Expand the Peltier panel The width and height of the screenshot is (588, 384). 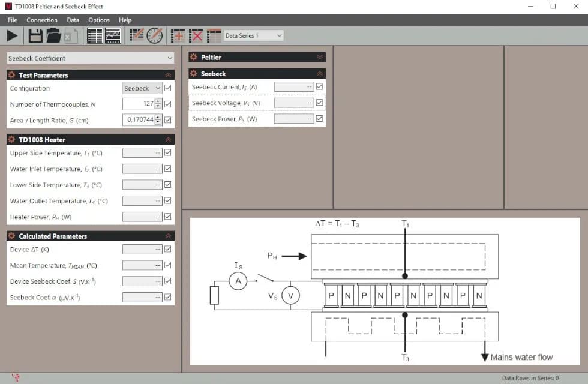(319, 57)
